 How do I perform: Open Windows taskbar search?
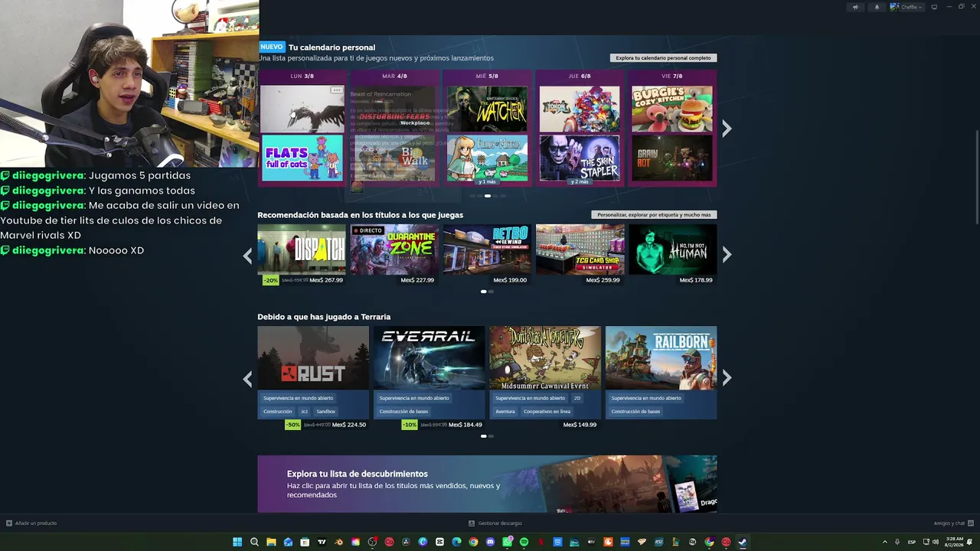pyautogui.click(x=254, y=542)
